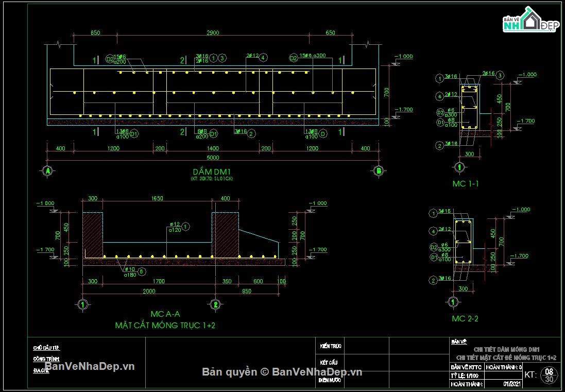The height and width of the screenshot is (392, 565).
Task: Open the BanVeNhaDep.vn watermark link at bottom left
Action: [x=90, y=367]
